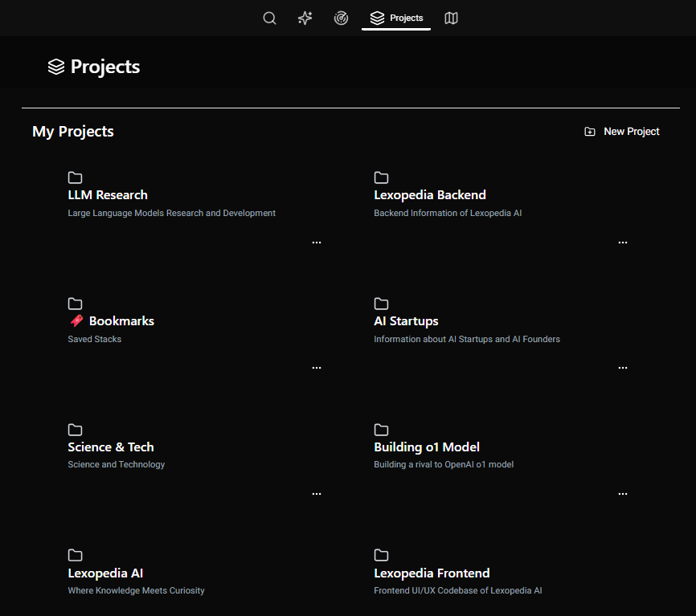The image size is (696, 616).
Task: Open more options for LLM Research
Action: [317, 243]
